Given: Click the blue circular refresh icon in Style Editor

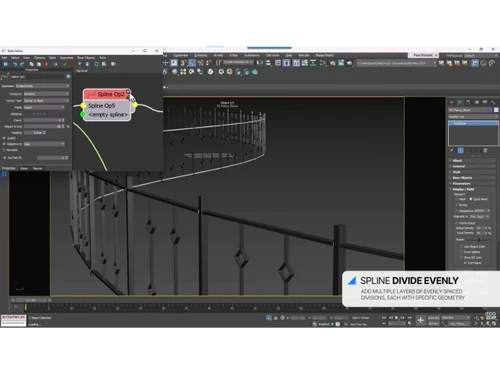Looking at the screenshot, I should point(96,64).
